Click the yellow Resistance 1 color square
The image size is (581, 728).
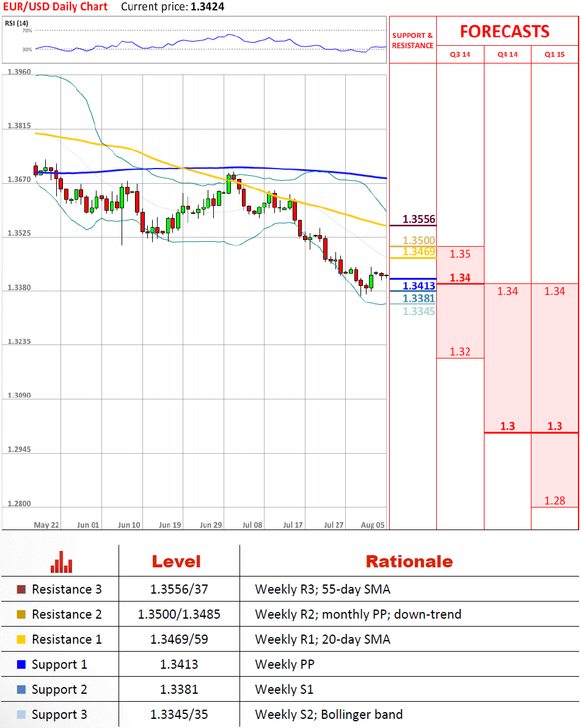pyautogui.click(x=21, y=639)
